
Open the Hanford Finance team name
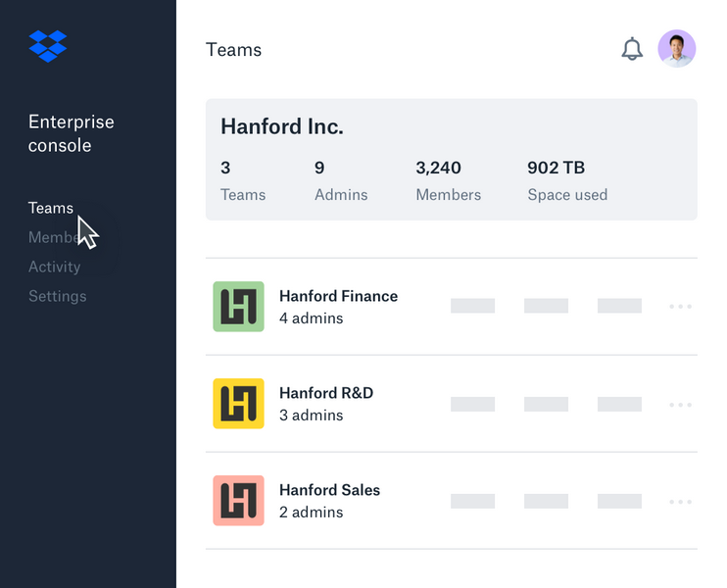[x=338, y=296]
